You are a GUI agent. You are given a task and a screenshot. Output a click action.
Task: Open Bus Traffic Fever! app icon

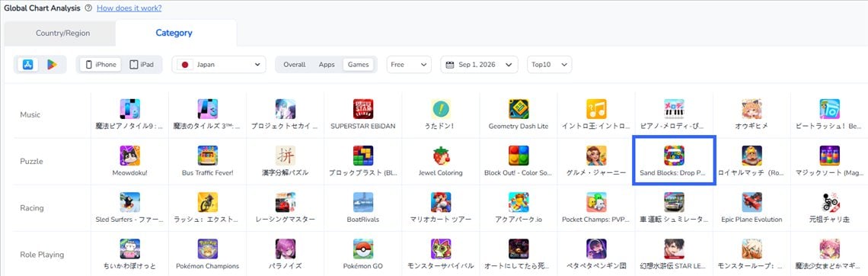tap(208, 156)
